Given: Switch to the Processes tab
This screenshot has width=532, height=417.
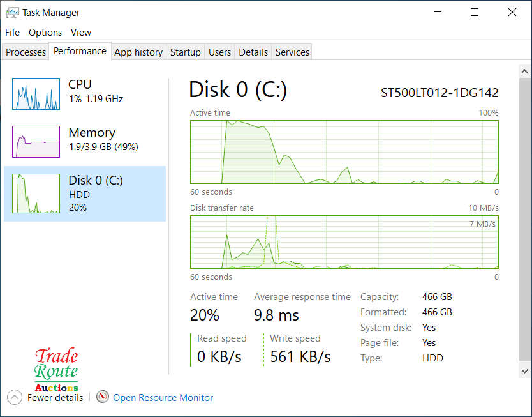Looking at the screenshot, I should tap(26, 52).
